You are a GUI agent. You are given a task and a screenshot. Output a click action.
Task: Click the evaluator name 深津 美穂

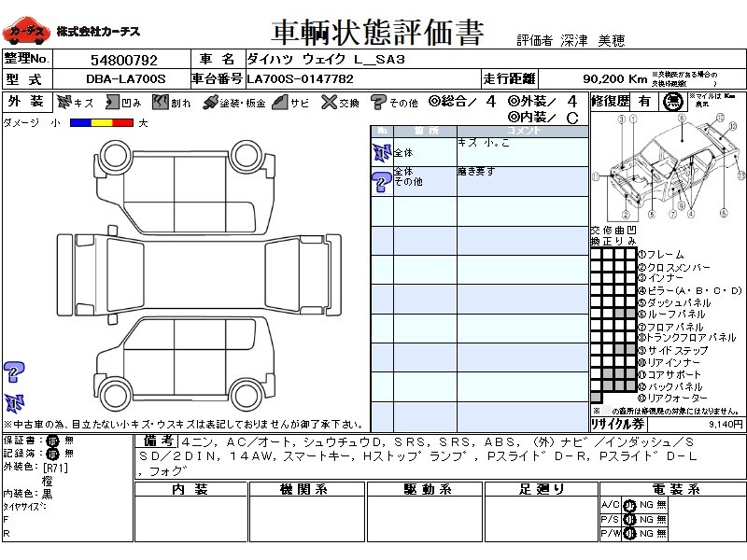point(592,41)
